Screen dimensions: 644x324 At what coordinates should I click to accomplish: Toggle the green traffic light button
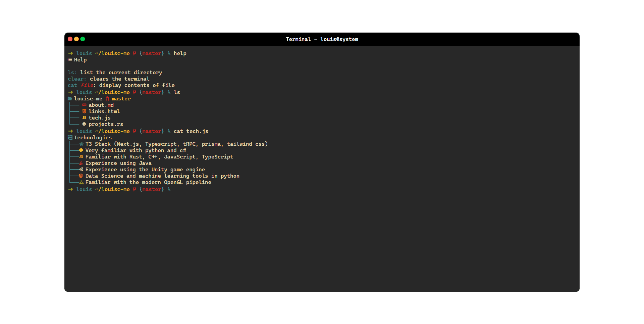(x=83, y=39)
